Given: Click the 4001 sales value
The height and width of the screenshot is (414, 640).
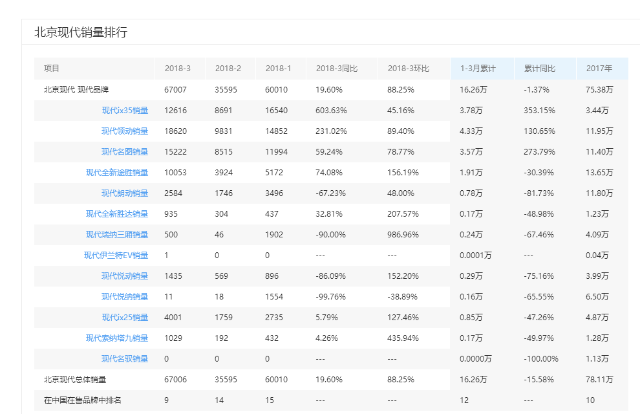Looking at the screenshot, I should pyautogui.click(x=173, y=317).
